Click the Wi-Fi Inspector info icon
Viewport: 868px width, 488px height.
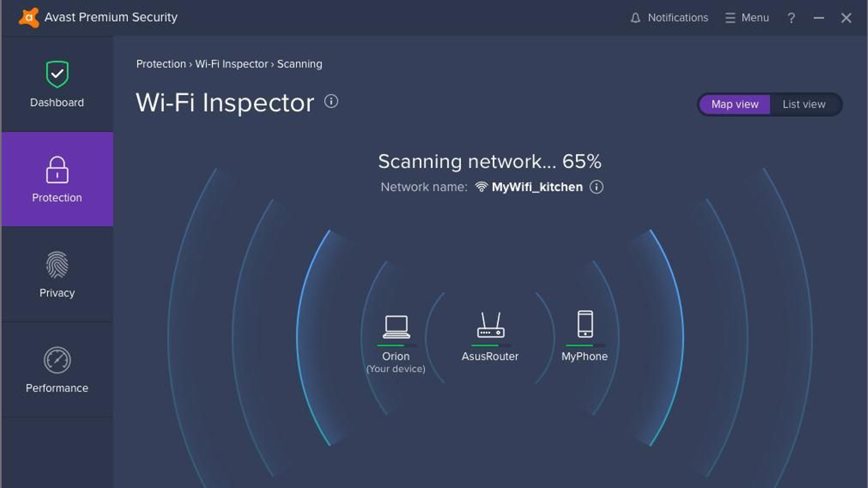tap(331, 101)
